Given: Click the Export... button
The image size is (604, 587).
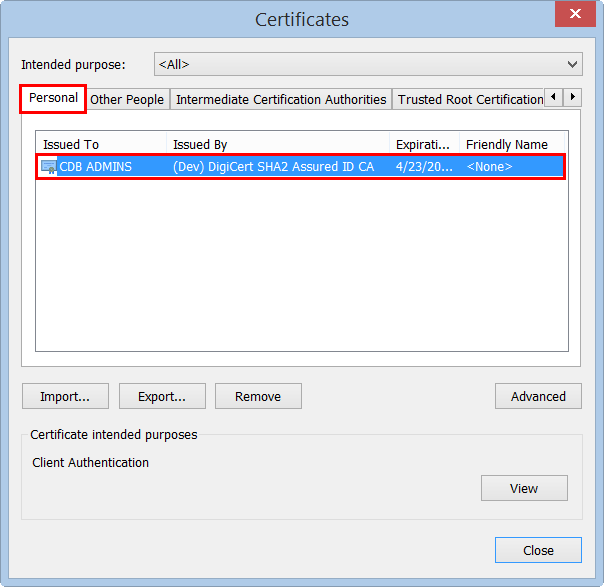Looking at the screenshot, I should click(x=162, y=396).
